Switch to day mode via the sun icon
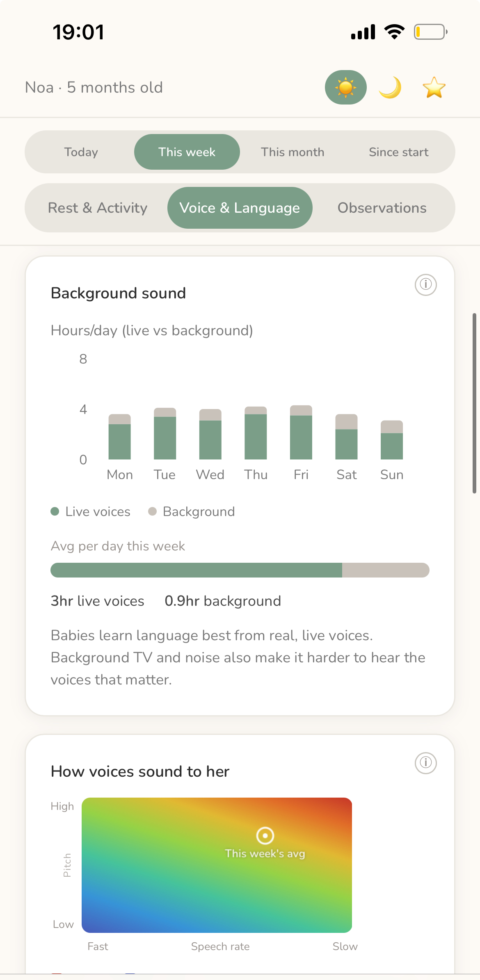This screenshot has height=980, width=480. 345,87
